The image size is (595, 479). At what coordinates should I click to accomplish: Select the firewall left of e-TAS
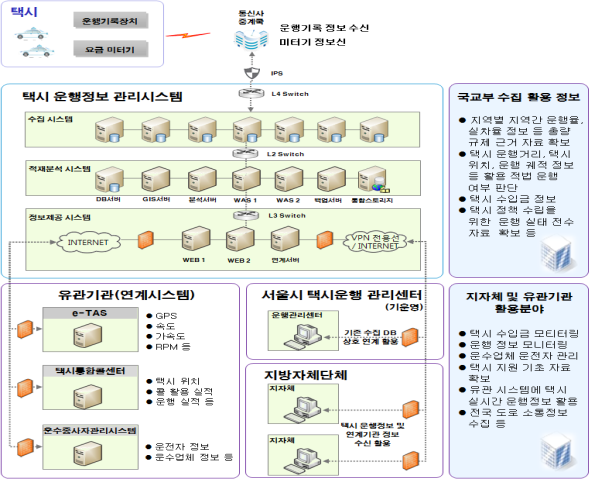tap(25, 329)
